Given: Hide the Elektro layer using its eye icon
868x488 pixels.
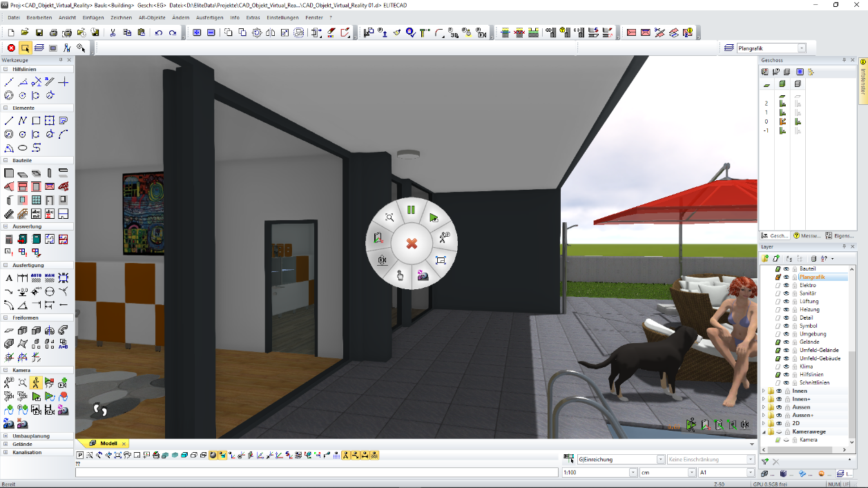Looking at the screenshot, I should coord(786,285).
